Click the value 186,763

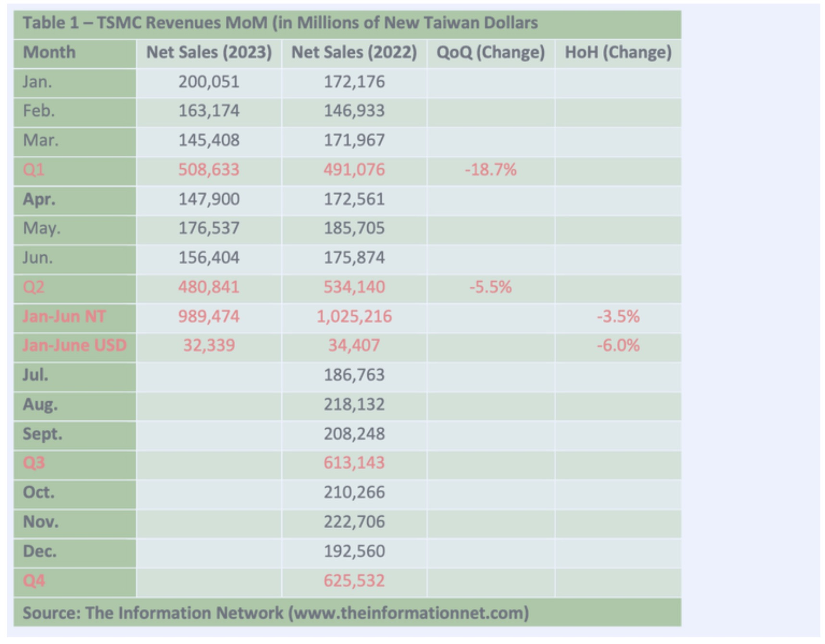tap(354, 375)
